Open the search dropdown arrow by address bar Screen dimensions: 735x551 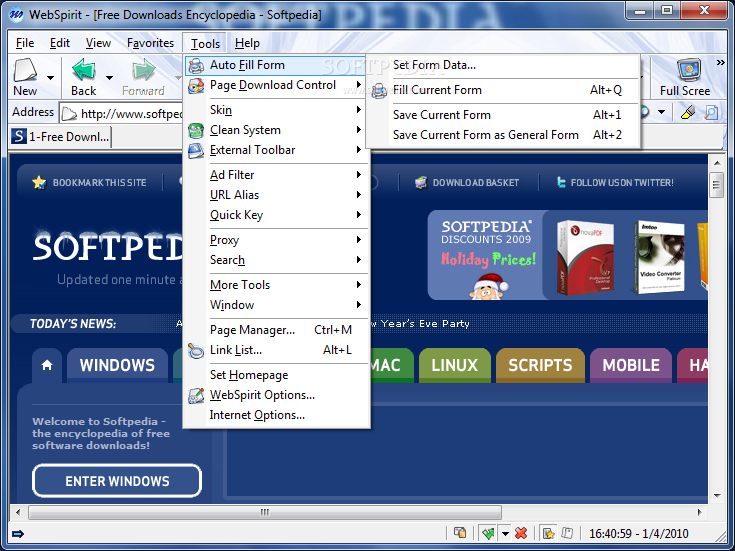pyautogui.click(x=661, y=112)
